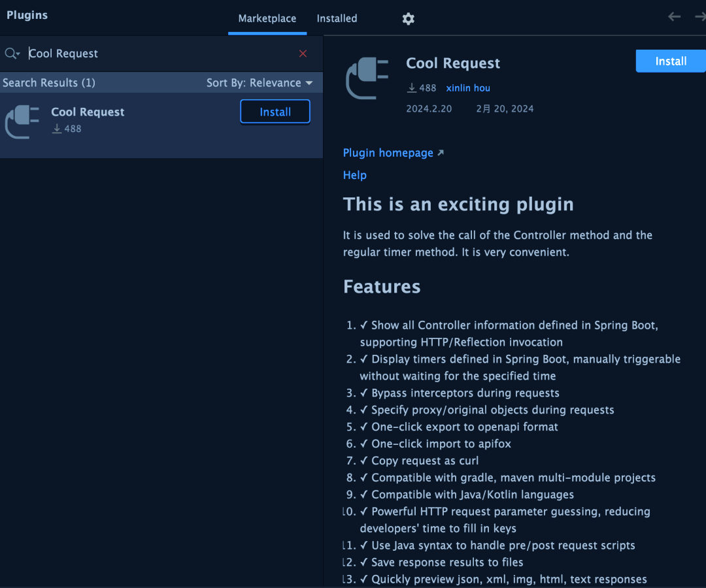
Task: Go back with the left arrow
Action: tap(674, 17)
